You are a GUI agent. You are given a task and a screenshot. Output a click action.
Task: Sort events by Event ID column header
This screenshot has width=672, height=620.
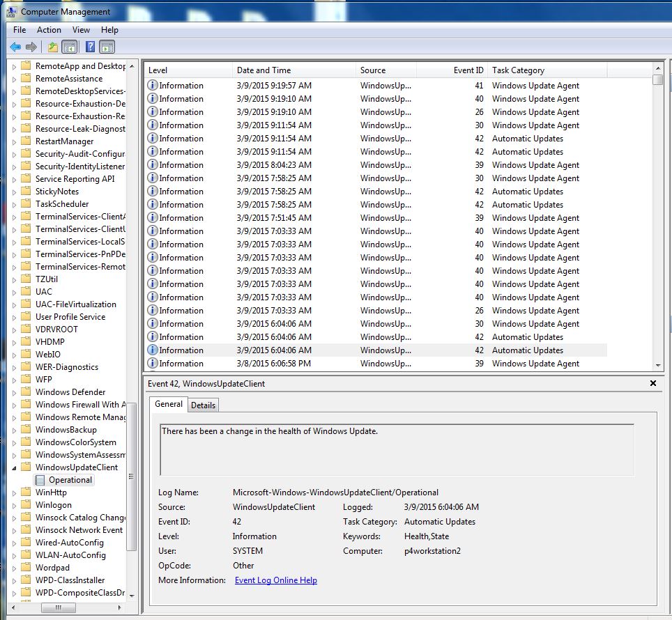click(x=468, y=70)
